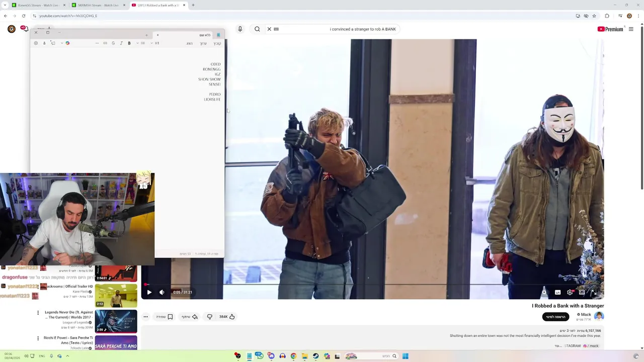Screen dimensions: 644x362
Task: Mute the video volume icon
Action: pyautogui.click(x=162, y=292)
